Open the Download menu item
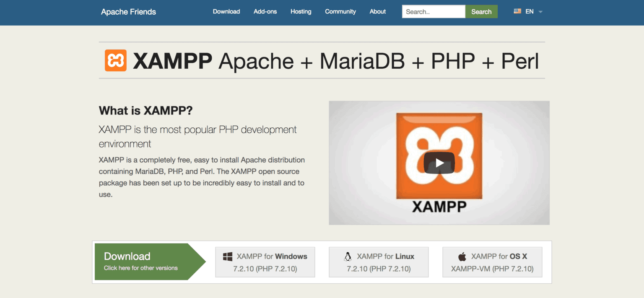Screen dimensions: 644x298 (x=226, y=12)
